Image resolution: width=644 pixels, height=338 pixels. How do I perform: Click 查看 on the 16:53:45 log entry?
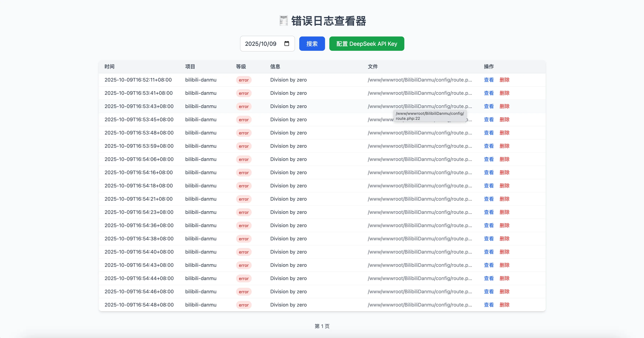[x=488, y=119]
